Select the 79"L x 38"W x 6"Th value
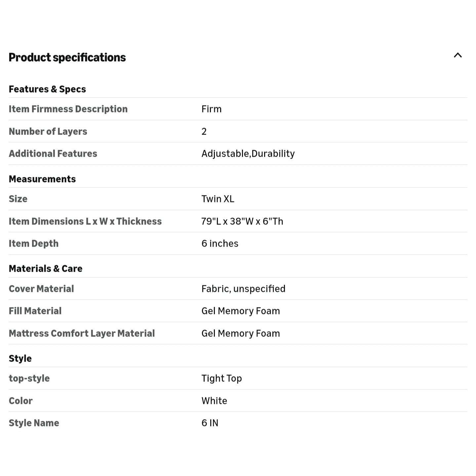The height and width of the screenshot is (476, 476). pyautogui.click(x=242, y=221)
